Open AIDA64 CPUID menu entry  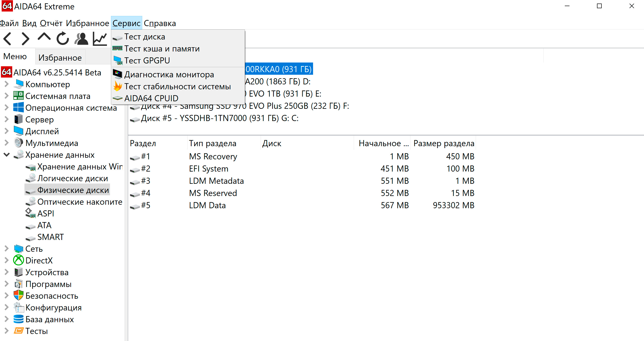coord(178,98)
